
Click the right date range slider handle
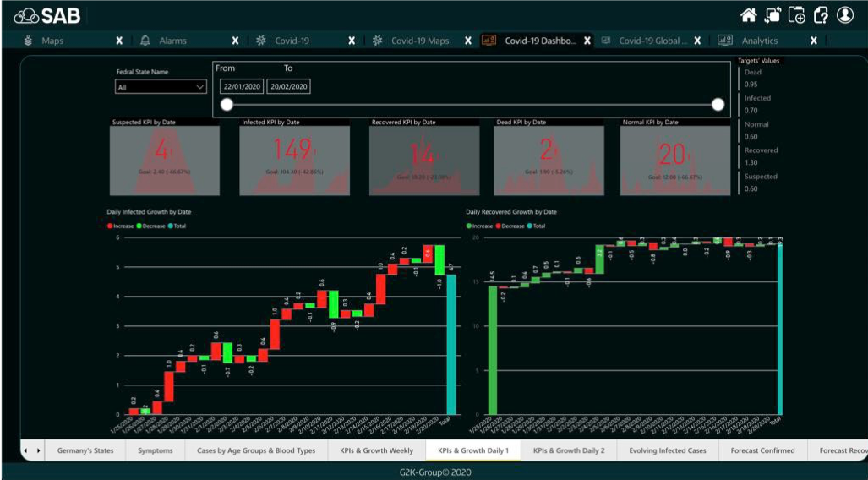[718, 105]
